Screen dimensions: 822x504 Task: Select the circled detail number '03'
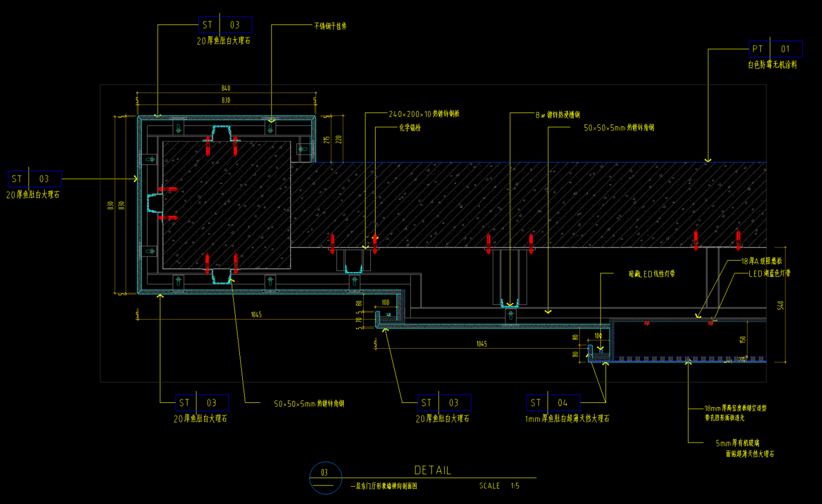click(x=324, y=473)
